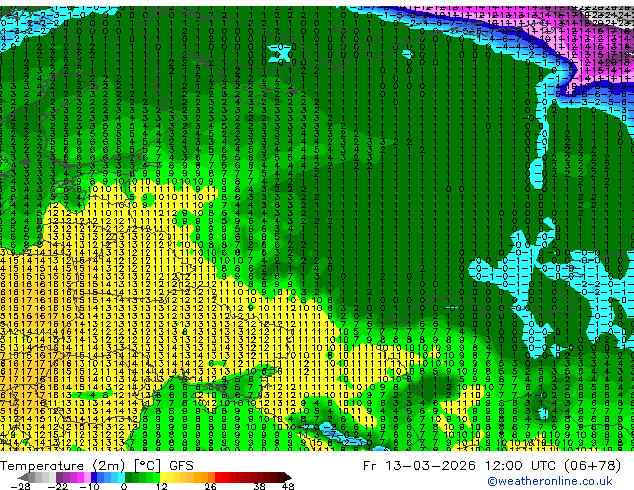
Task: Open the weatheronline.co.uk copyright link
Action: (549, 481)
